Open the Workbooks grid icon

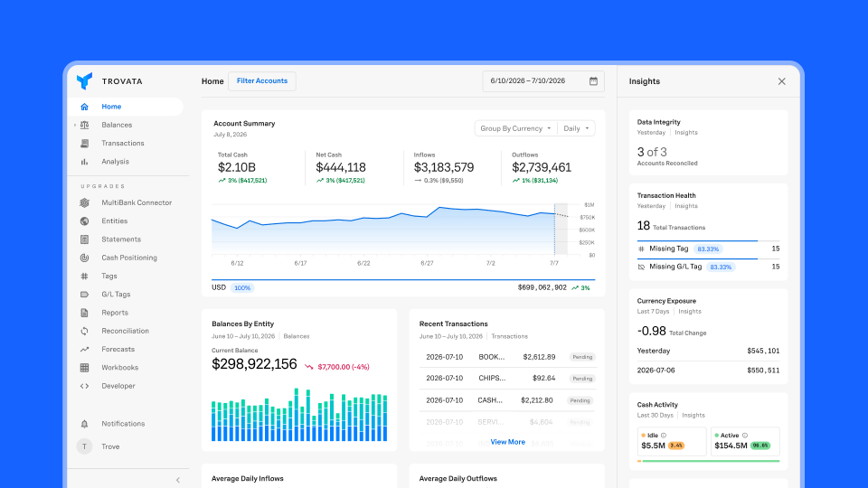pyautogui.click(x=84, y=368)
